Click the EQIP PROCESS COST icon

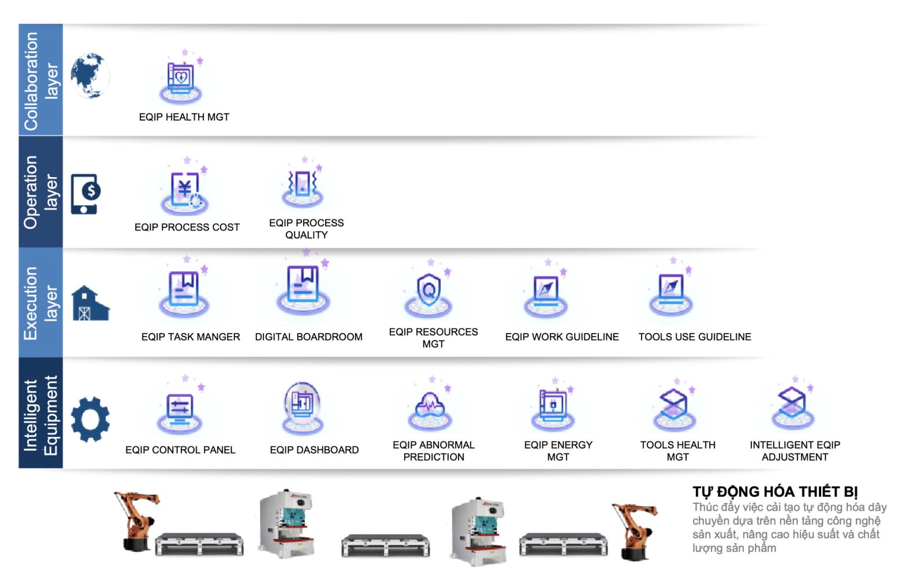point(185,192)
